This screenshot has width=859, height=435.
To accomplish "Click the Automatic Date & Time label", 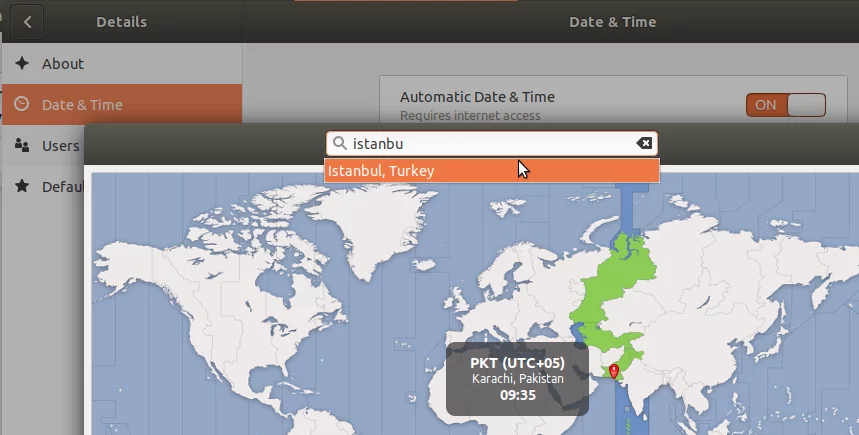I will pyautogui.click(x=477, y=97).
